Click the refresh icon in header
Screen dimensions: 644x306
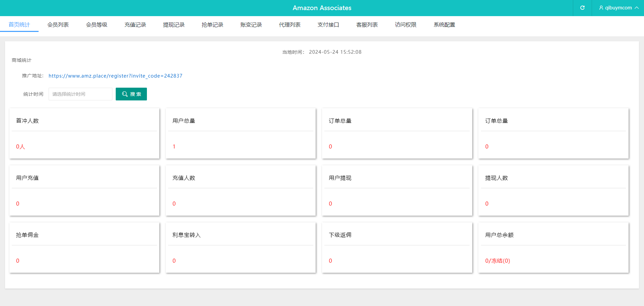coord(582,8)
